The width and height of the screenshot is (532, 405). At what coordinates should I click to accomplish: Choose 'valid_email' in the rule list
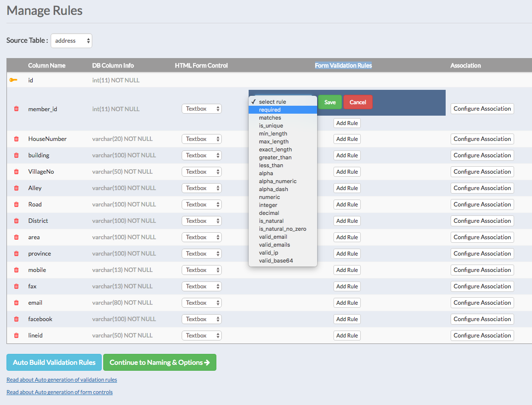click(273, 237)
